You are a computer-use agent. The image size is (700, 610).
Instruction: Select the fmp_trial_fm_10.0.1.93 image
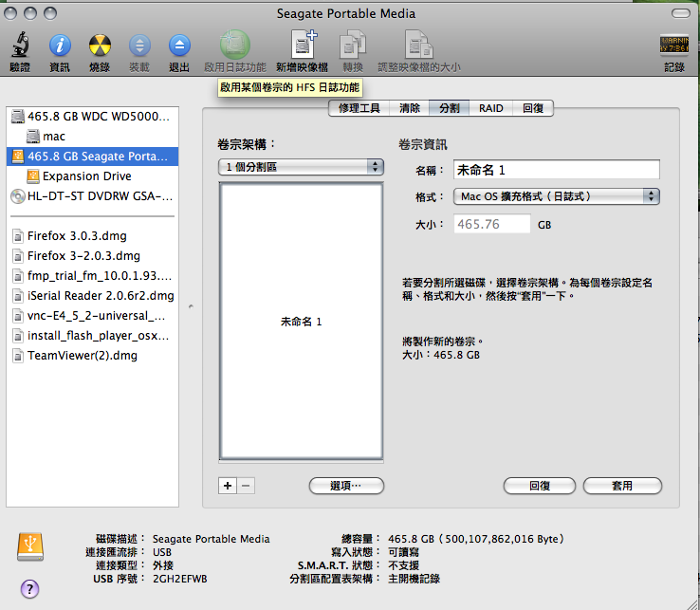(92, 276)
